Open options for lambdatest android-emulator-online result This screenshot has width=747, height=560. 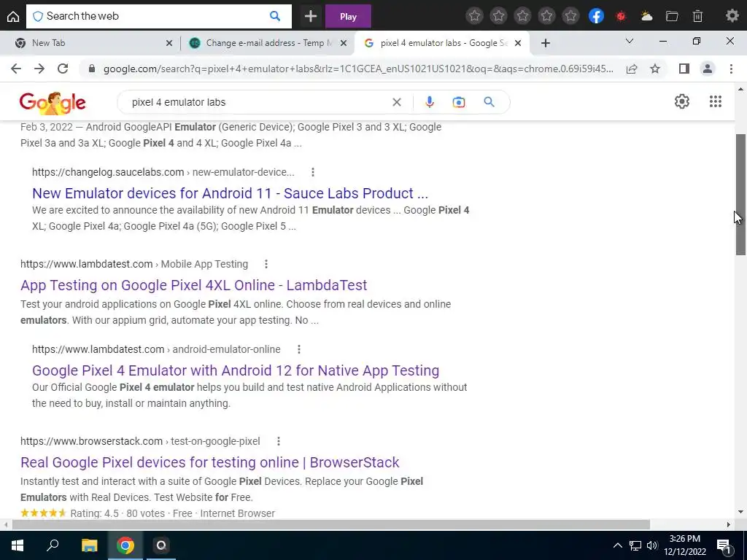298,349
